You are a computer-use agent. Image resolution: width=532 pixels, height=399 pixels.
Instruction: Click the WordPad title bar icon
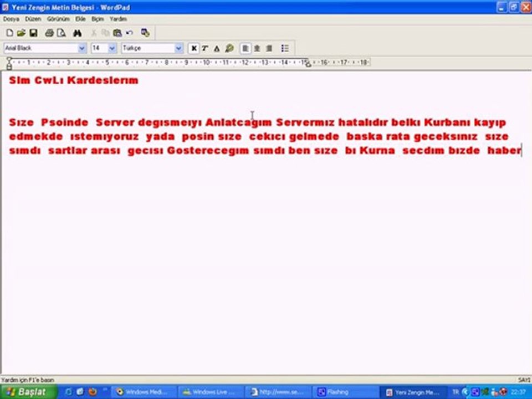coord(5,7)
